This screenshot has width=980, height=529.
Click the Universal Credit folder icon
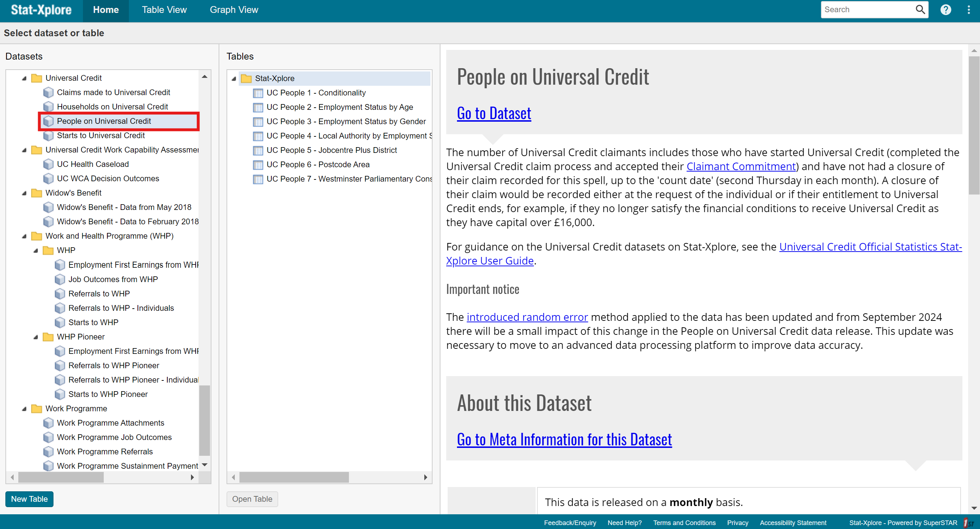point(37,78)
